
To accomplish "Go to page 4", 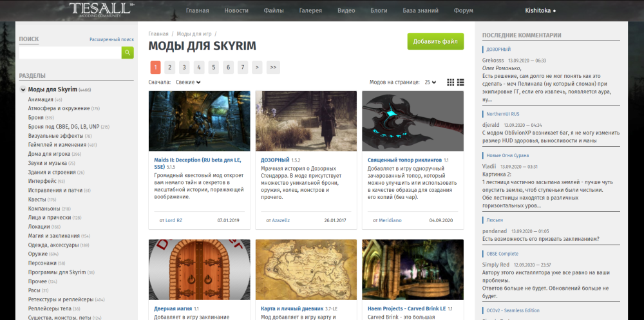I will click(199, 67).
